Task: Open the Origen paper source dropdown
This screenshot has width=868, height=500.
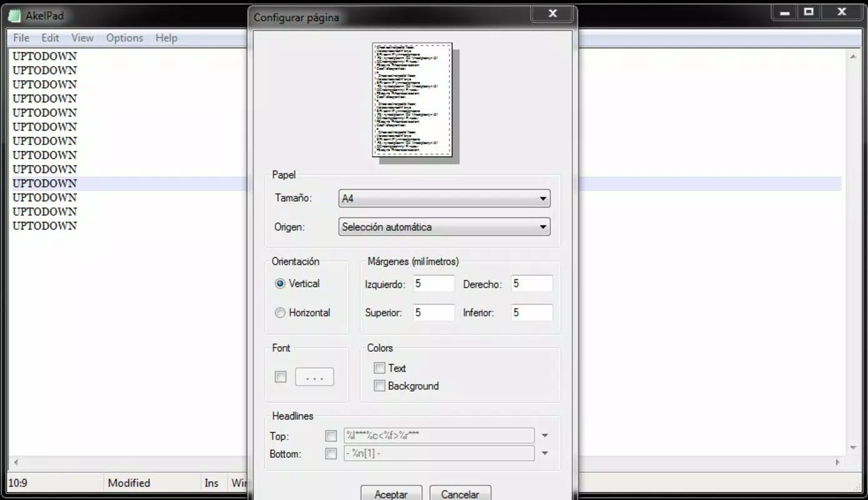Action: (445, 227)
